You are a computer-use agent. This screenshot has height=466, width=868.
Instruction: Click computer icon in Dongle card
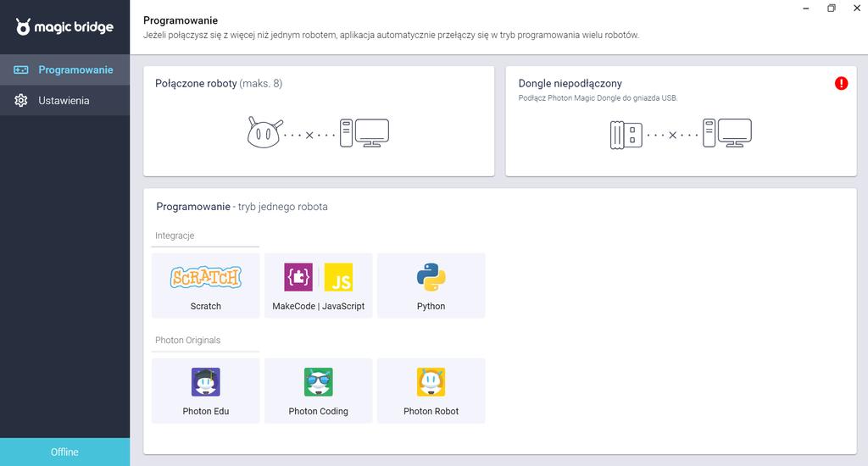(x=726, y=133)
